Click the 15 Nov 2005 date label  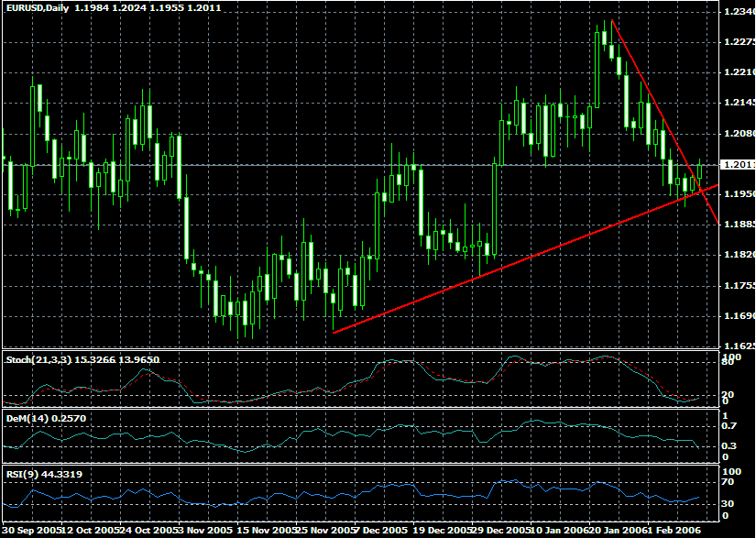(267, 530)
